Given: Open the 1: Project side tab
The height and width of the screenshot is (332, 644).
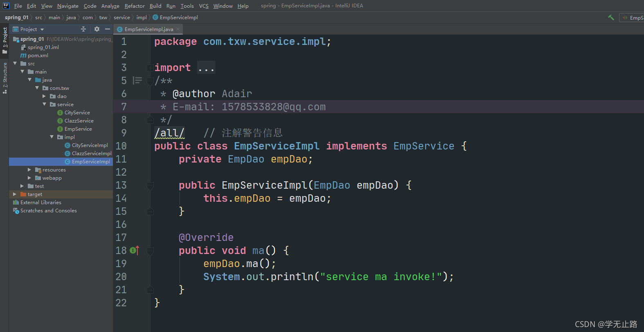Looking at the screenshot, I should point(4,40).
